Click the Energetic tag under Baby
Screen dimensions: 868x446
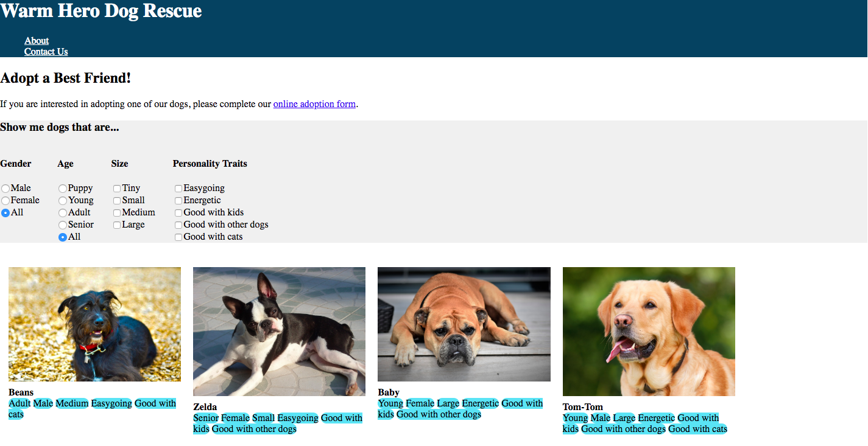pos(481,403)
